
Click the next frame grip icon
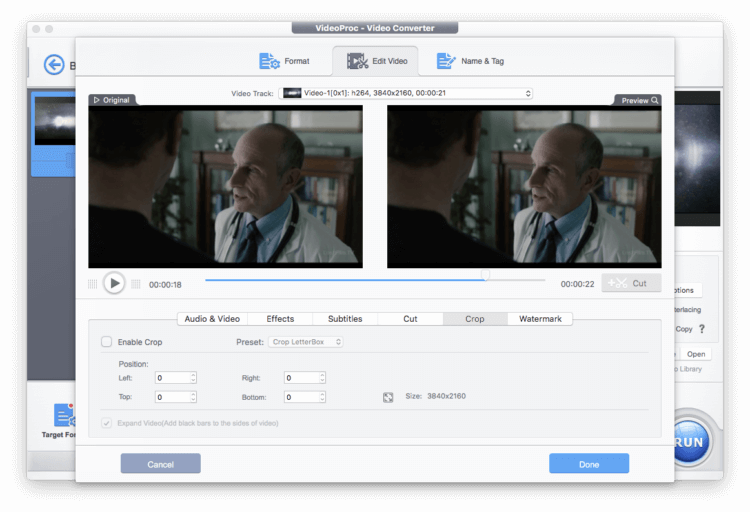tap(136, 284)
